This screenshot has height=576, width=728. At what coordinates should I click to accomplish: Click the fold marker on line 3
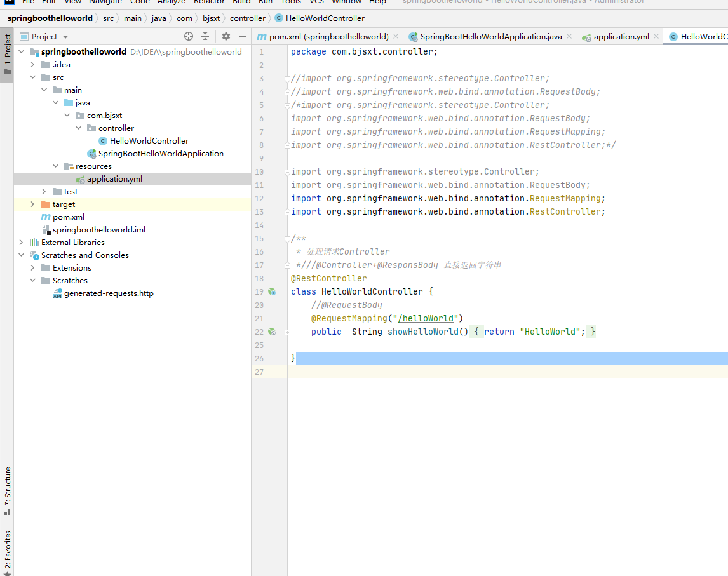pos(287,79)
